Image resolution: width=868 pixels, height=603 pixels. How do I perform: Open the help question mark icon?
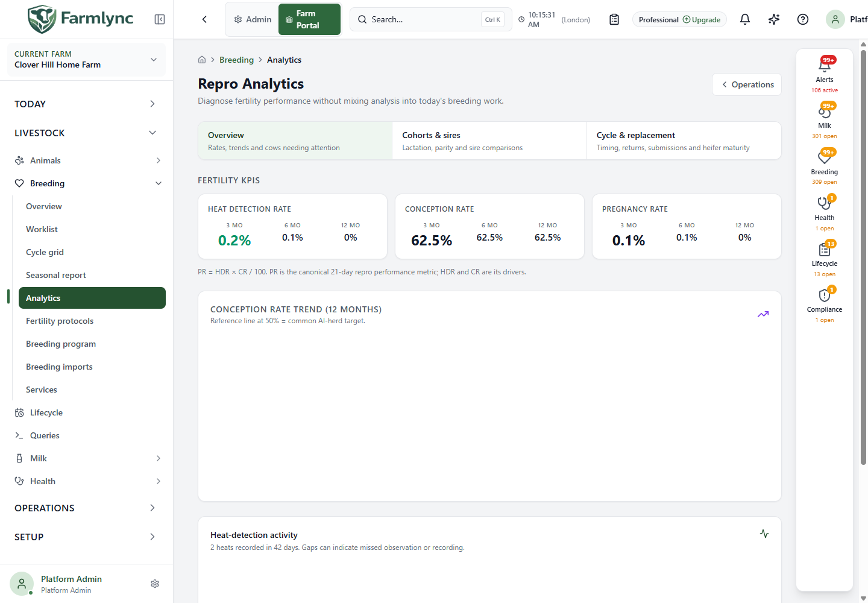803,19
